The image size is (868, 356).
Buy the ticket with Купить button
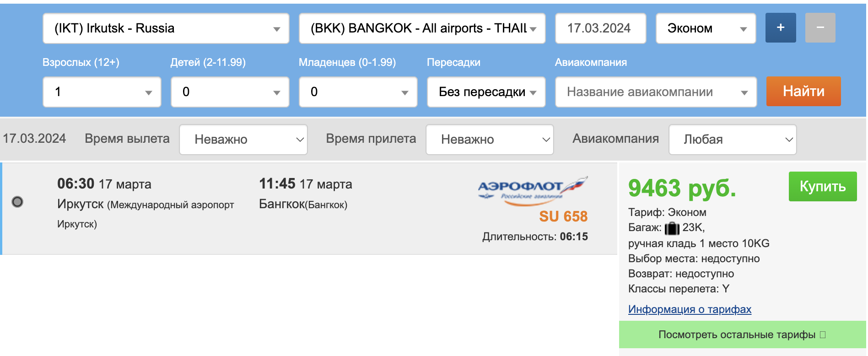[x=823, y=186]
